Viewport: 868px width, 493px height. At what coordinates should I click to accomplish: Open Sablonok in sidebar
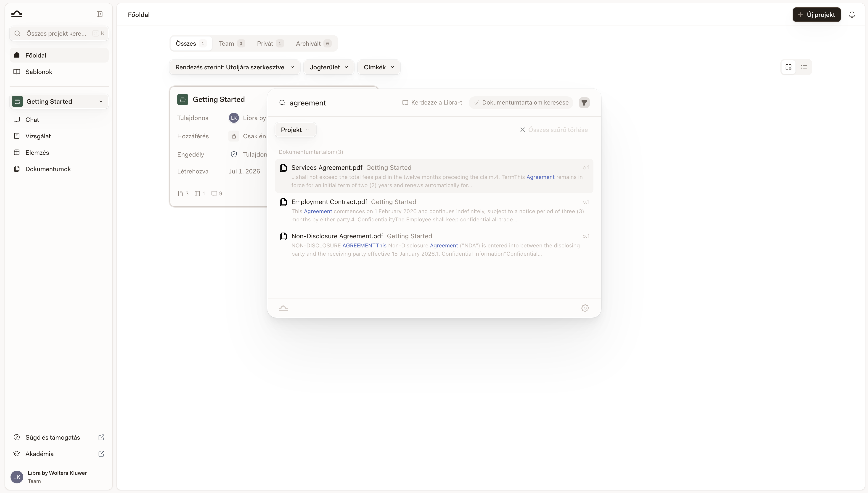[59, 72]
